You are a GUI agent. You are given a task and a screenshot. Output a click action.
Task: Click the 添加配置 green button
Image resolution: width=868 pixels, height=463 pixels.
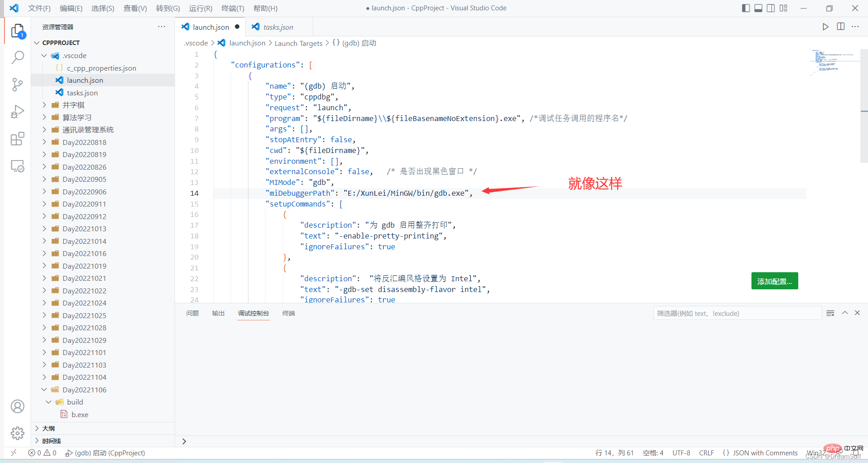[774, 281]
